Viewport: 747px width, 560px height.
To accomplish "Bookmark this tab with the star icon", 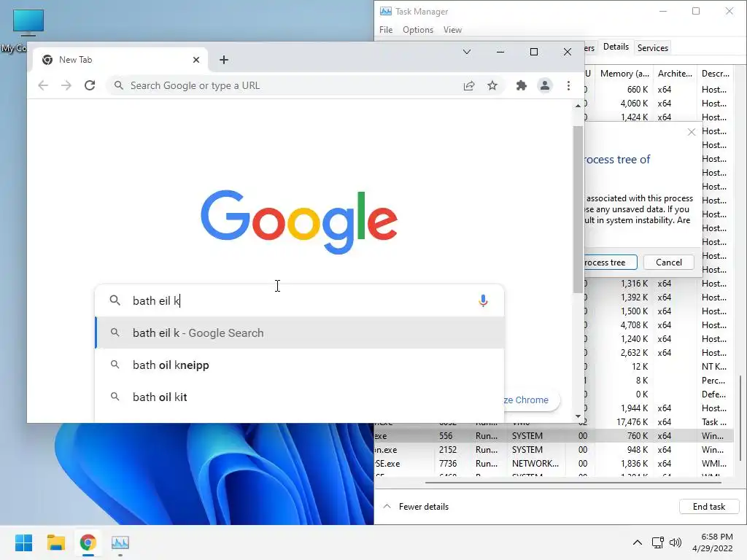I will (x=492, y=86).
